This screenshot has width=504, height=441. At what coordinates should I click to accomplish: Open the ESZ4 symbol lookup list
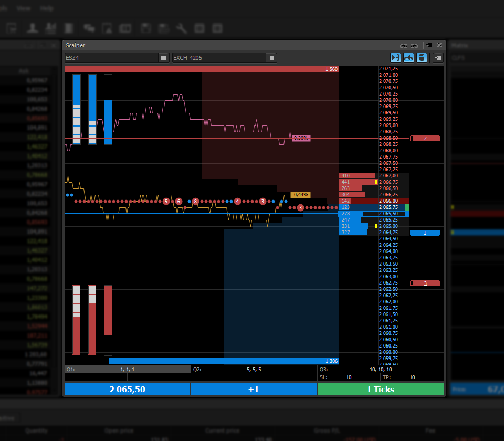164,58
